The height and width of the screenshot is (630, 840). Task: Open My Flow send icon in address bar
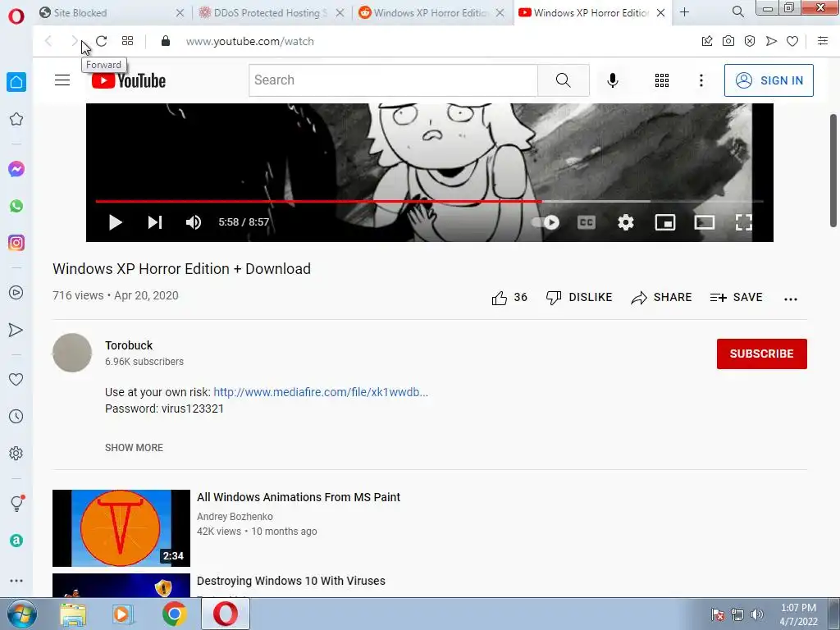point(771,41)
